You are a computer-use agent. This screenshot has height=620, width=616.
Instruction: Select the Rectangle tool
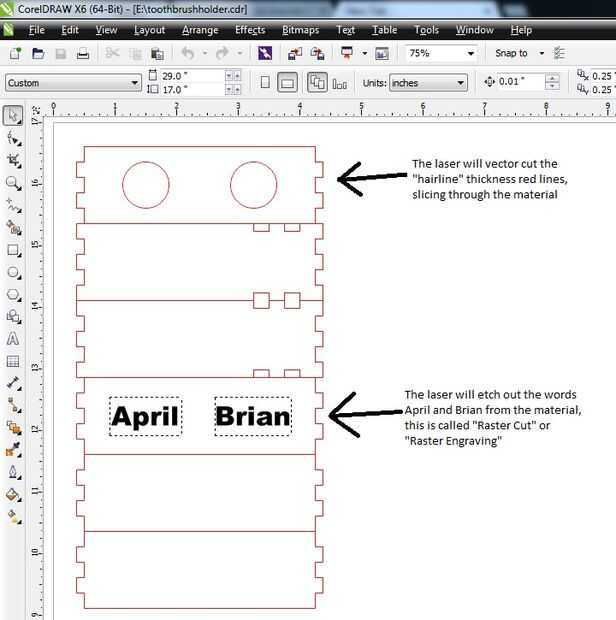pyautogui.click(x=13, y=250)
